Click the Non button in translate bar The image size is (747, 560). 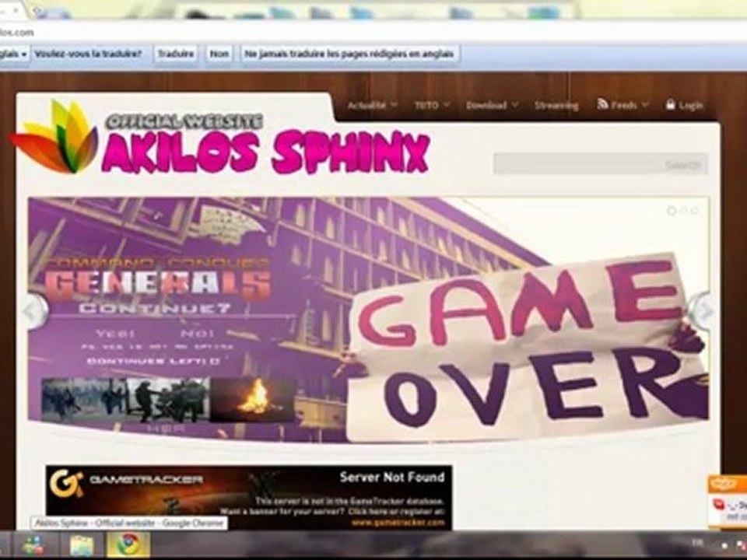219,54
